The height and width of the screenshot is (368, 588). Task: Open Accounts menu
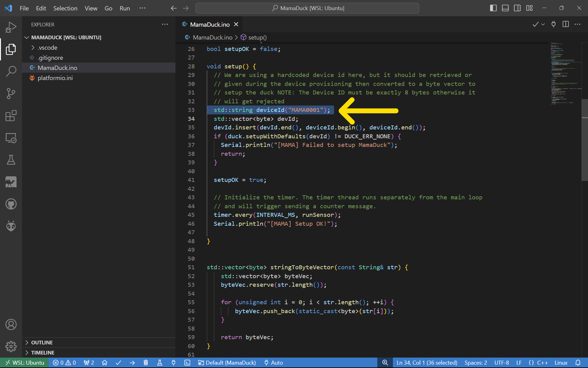[x=11, y=324]
